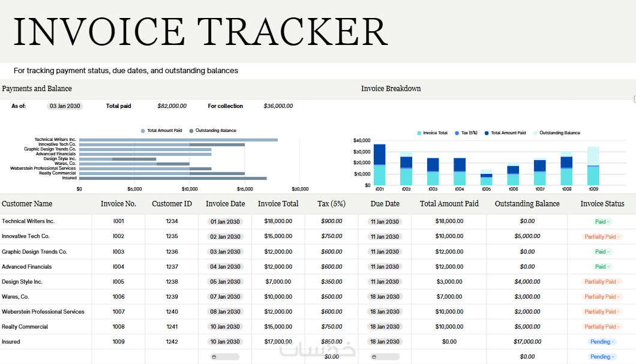Click the Invoice Total column header
636x364 pixels.
[x=278, y=204]
